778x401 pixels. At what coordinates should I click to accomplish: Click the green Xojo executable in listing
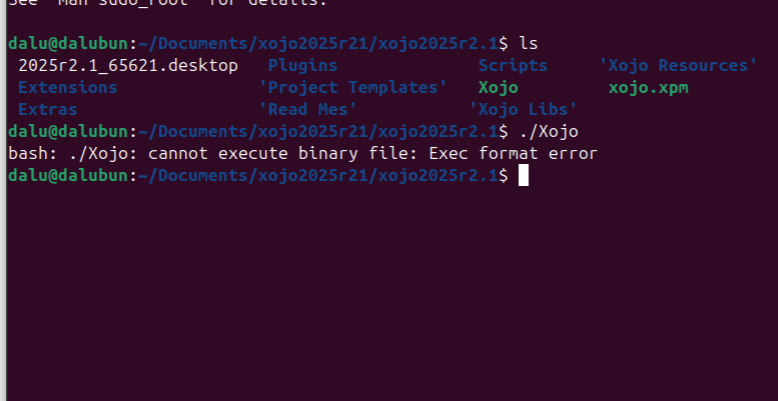click(x=498, y=88)
